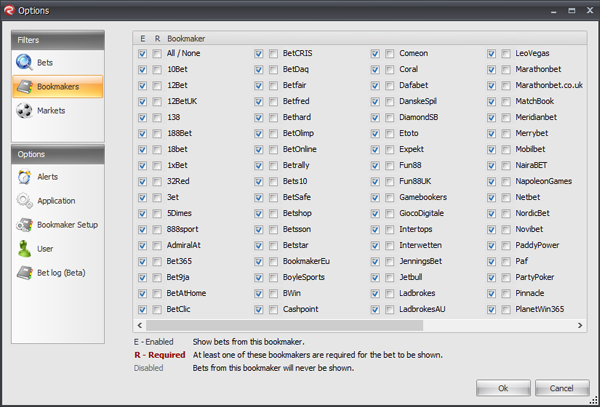The width and height of the screenshot is (600, 407).
Task: Click the horizontal scrollbar thumb
Action: pyautogui.click(x=285, y=325)
